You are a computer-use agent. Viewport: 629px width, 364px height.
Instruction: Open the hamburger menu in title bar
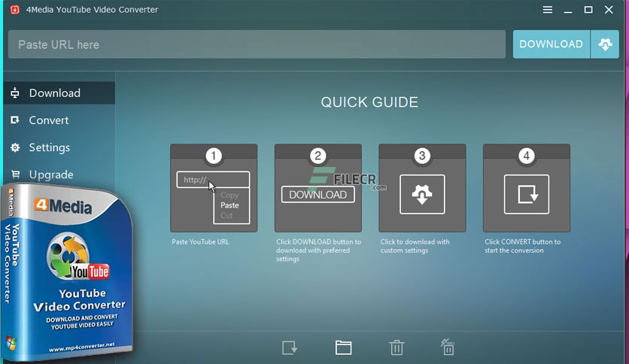(x=548, y=10)
